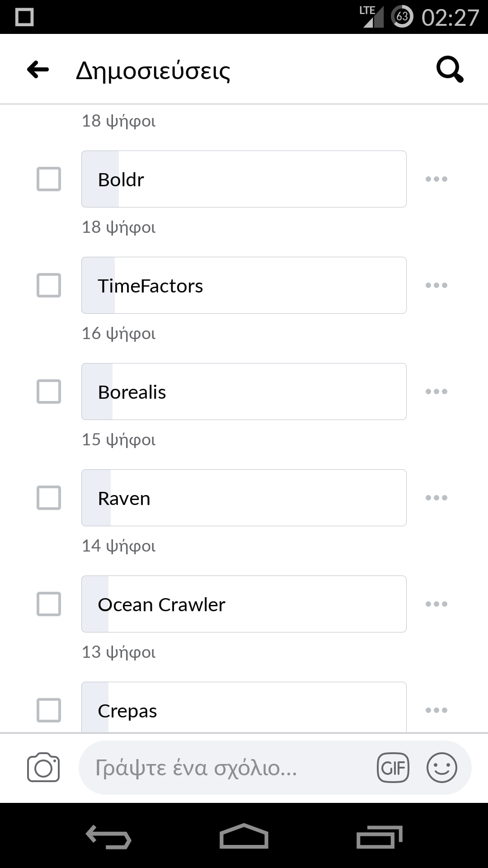488x868 pixels.
Task: Select the Raven vote checkbox
Action: (49, 498)
